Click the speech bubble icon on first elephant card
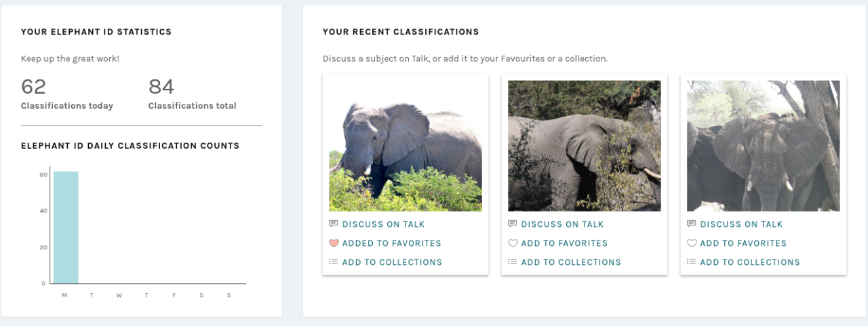The height and width of the screenshot is (326, 868). point(333,224)
